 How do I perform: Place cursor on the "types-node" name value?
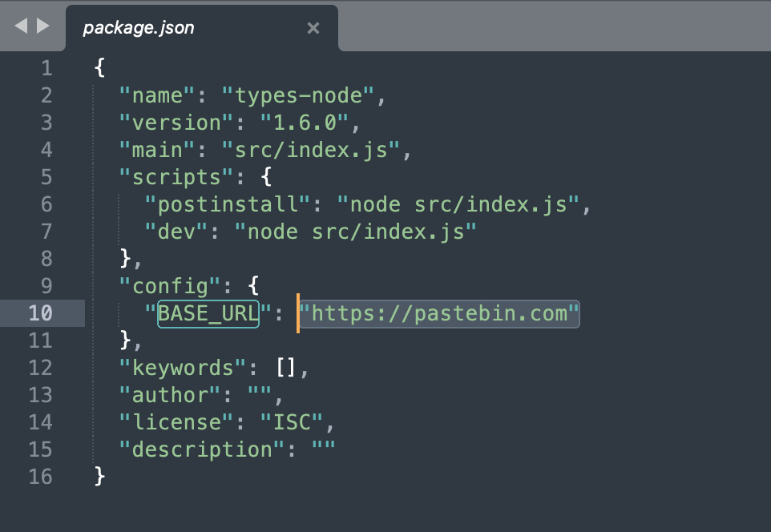tap(305, 95)
